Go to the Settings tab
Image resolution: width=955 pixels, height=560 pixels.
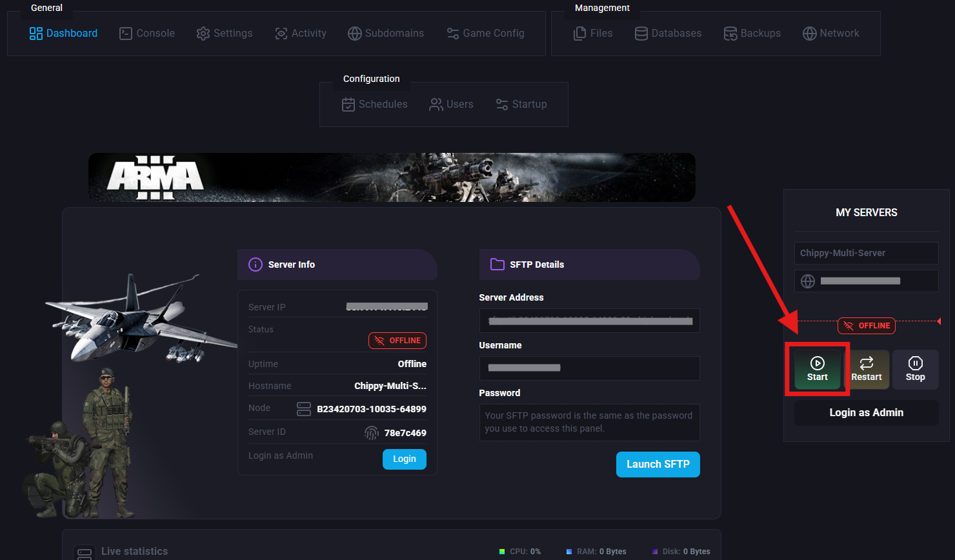click(225, 34)
